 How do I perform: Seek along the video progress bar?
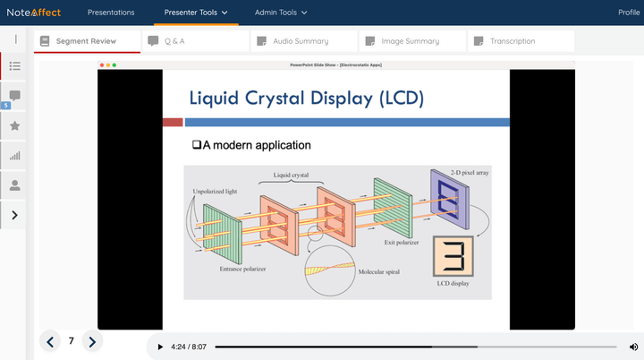tap(415, 347)
